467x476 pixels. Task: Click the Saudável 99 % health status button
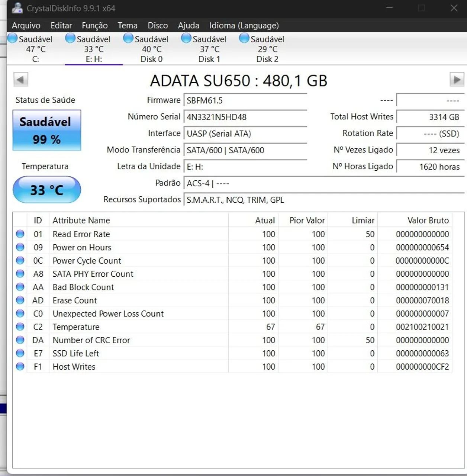click(x=47, y=130)
